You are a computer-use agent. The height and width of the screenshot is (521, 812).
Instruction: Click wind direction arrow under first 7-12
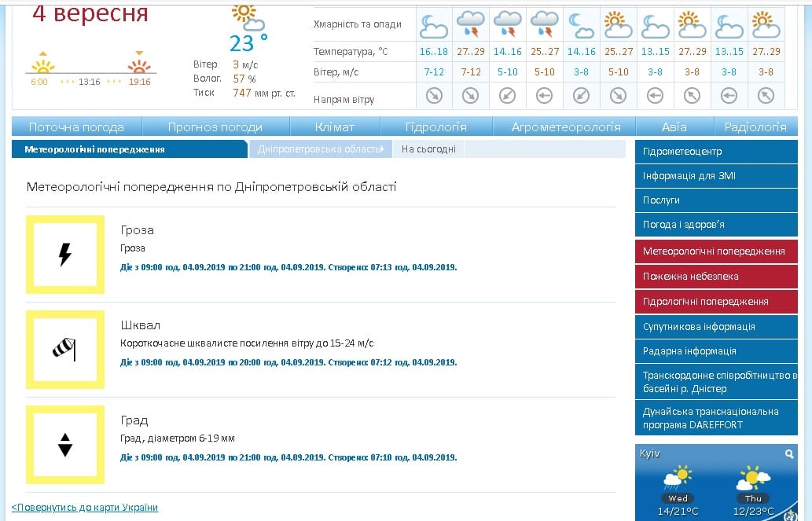434,95
